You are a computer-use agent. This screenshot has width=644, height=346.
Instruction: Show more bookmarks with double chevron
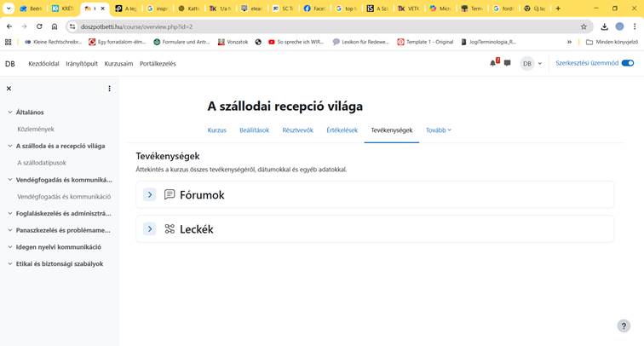pyautogui.click(x=569, y=42)
